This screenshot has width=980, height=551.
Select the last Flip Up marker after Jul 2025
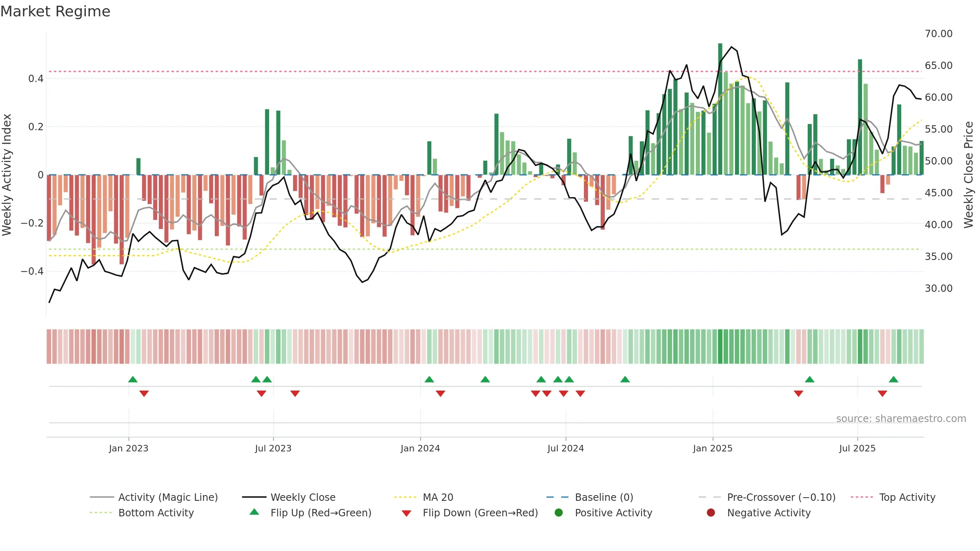[893, 379]
